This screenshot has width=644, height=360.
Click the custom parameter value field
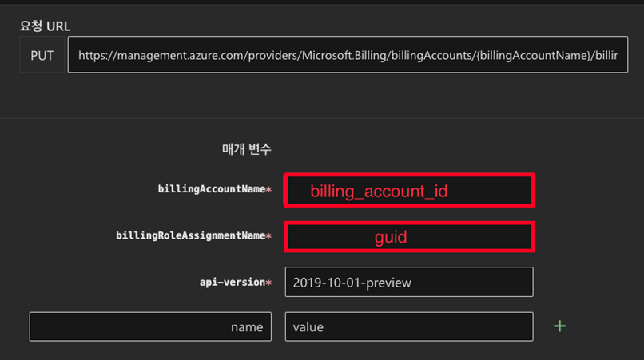coord(409,326)
